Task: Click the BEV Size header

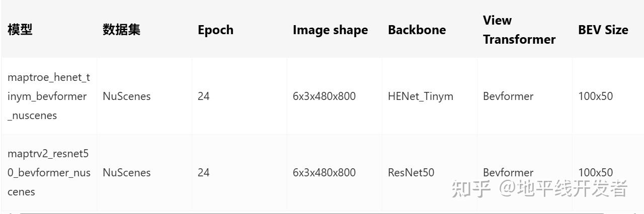Action: [603, 30]
